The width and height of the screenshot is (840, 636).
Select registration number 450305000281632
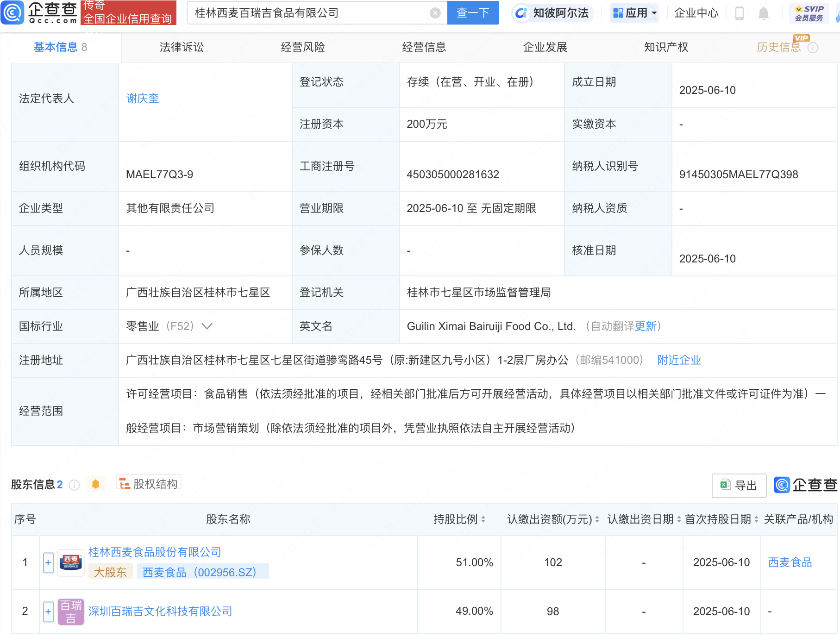[x=453, y=175]
